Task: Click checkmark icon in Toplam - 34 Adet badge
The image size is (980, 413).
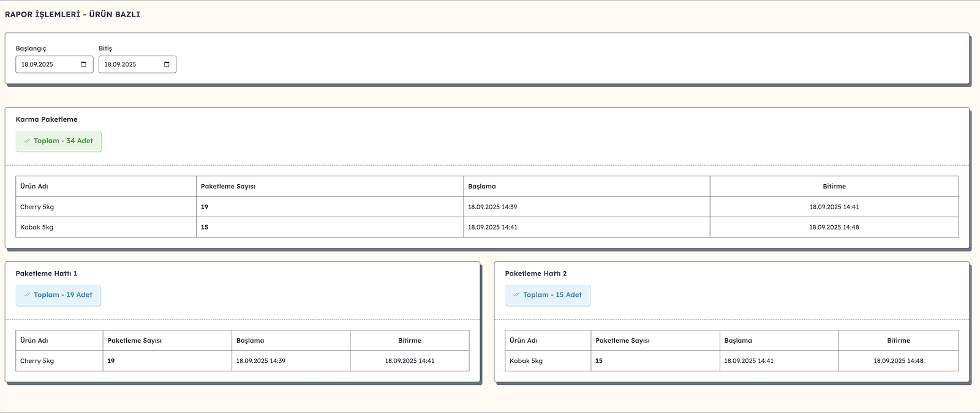Action: (x=27, y=141)
